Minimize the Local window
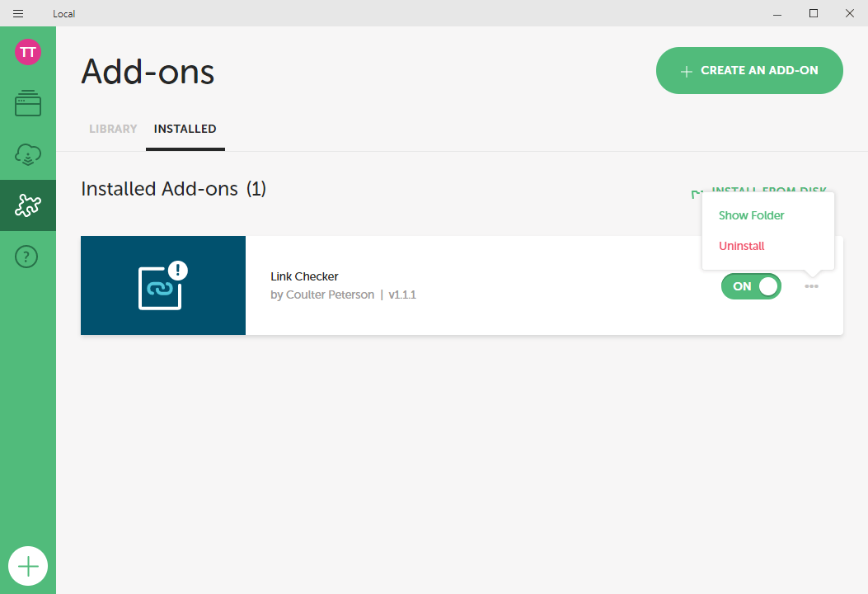The width and height of the screenshot is (868, 594). coord(777,13)
